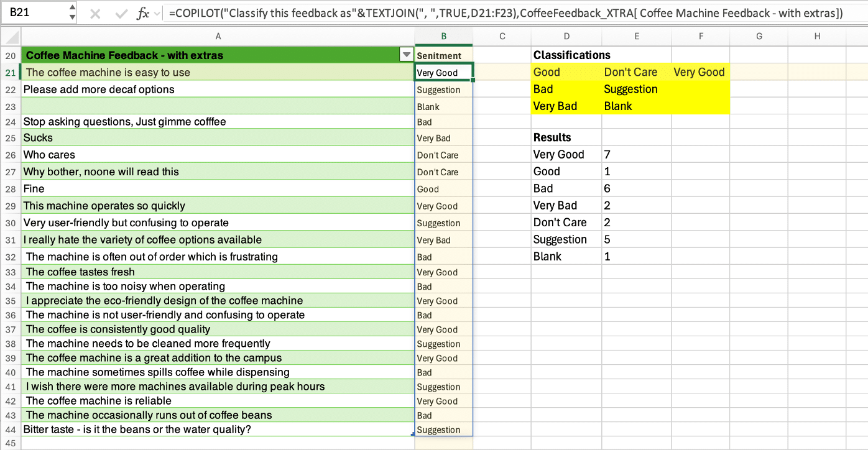Click the green fill handle on cell B21

(x=472, y=80)
